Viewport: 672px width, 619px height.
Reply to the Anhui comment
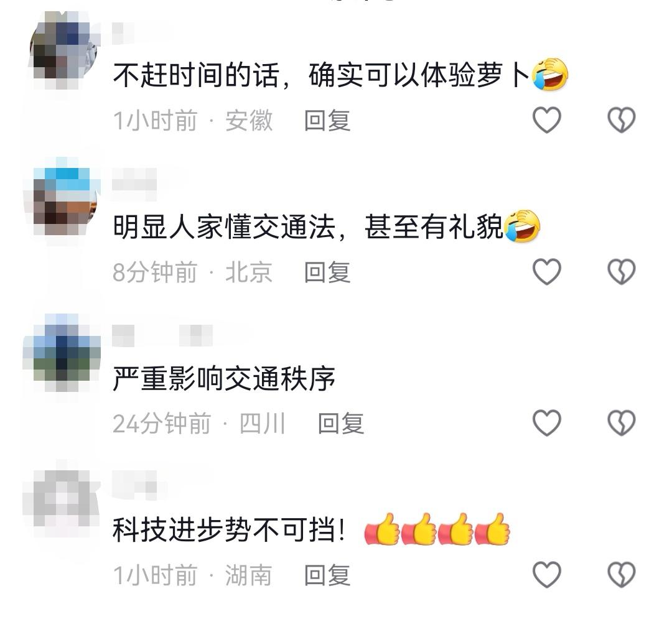(x=327, y=120)
